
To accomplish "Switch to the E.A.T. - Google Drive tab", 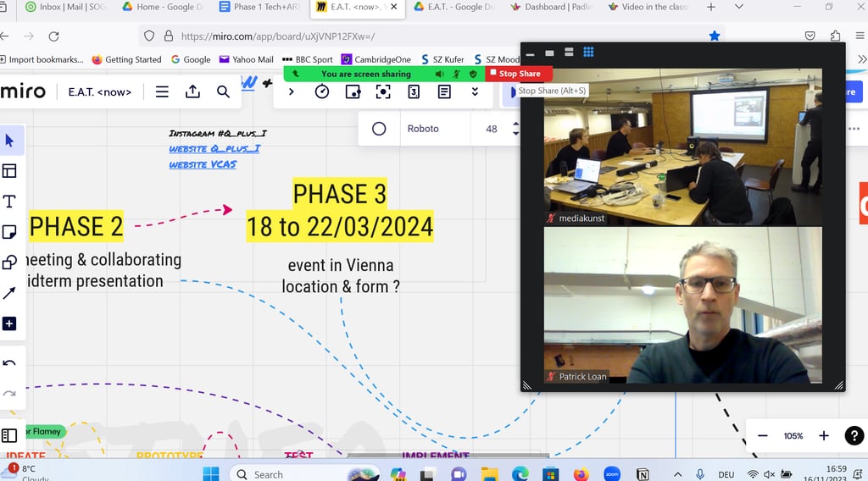I will coord(455,7).
